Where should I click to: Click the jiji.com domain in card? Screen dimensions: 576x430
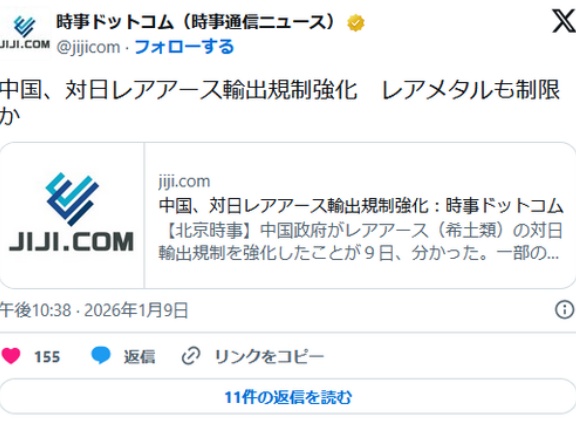pos(184,181)
